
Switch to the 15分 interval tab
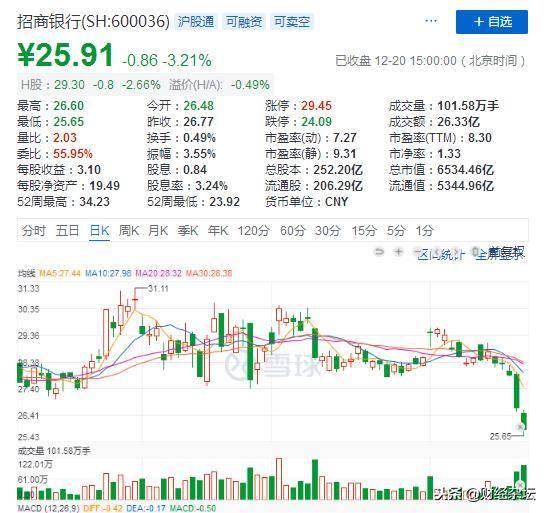(364, 231)
